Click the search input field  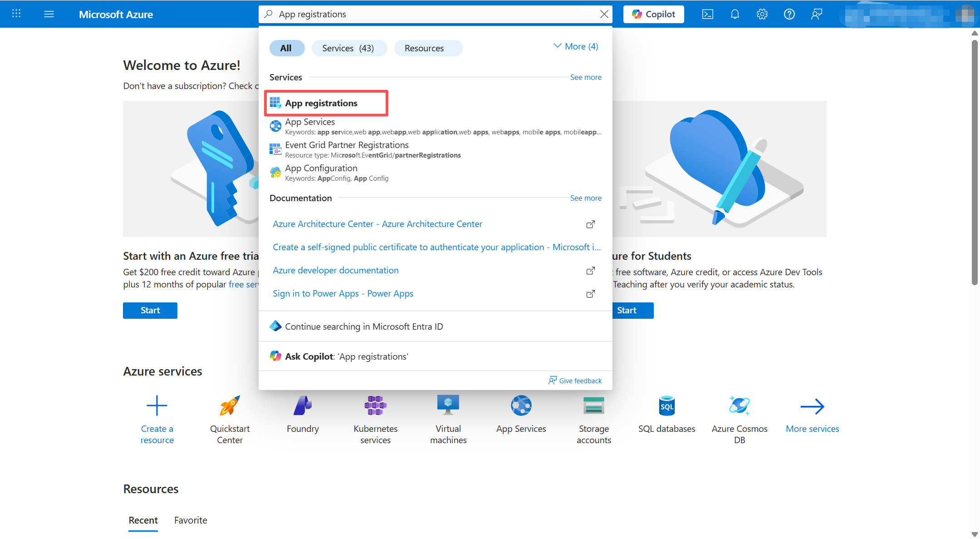(436, 14)
